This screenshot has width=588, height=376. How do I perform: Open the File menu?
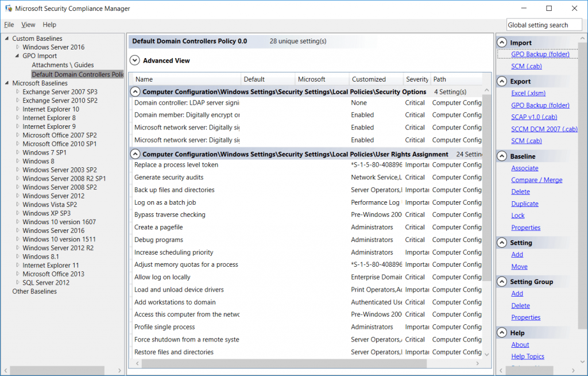click(x=9, y=24)
